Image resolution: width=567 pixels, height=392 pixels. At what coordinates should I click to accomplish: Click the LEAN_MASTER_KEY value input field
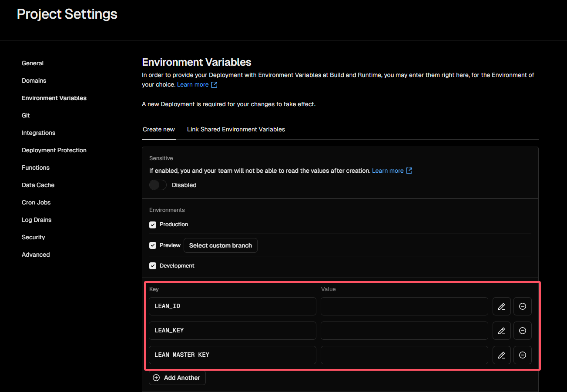pyautogui.click(x=404, y=355)
